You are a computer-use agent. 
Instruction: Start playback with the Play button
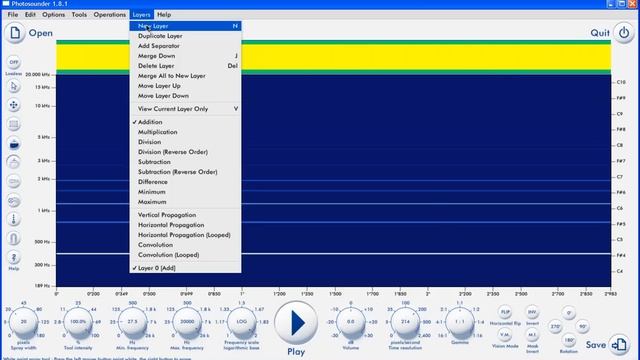coord(296,323)
